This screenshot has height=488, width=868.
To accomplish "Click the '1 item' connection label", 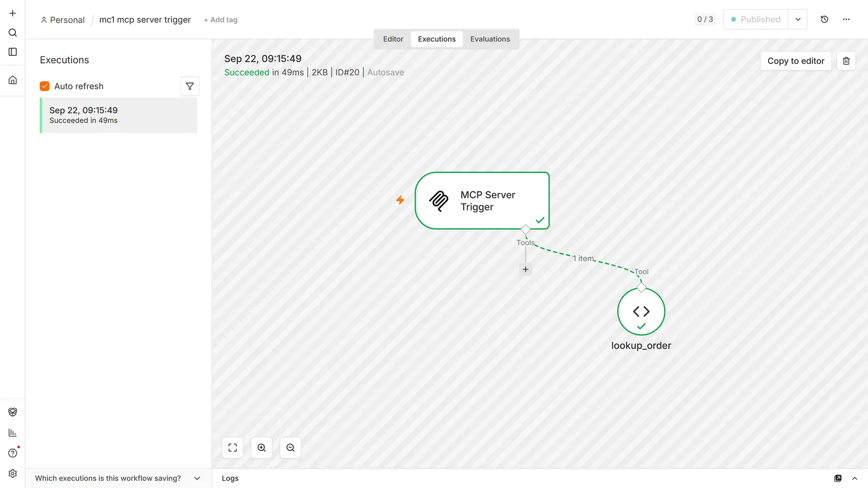I will click(x=583, y=259).
